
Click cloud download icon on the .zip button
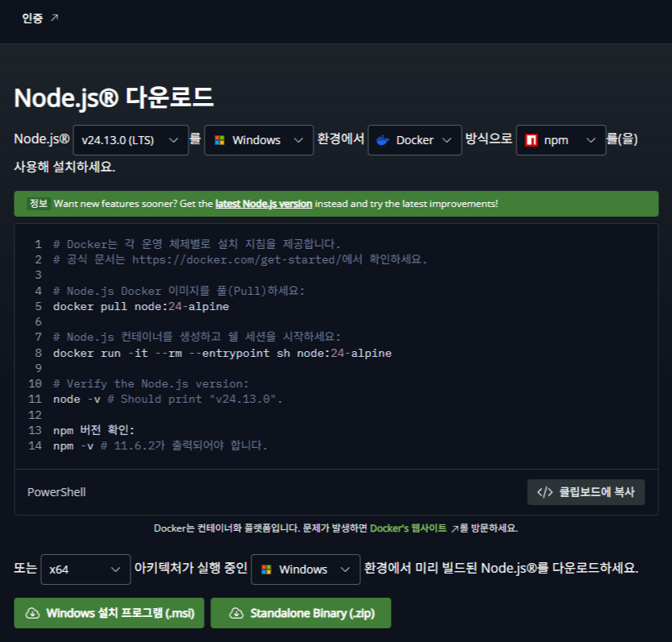click(236, 613)
